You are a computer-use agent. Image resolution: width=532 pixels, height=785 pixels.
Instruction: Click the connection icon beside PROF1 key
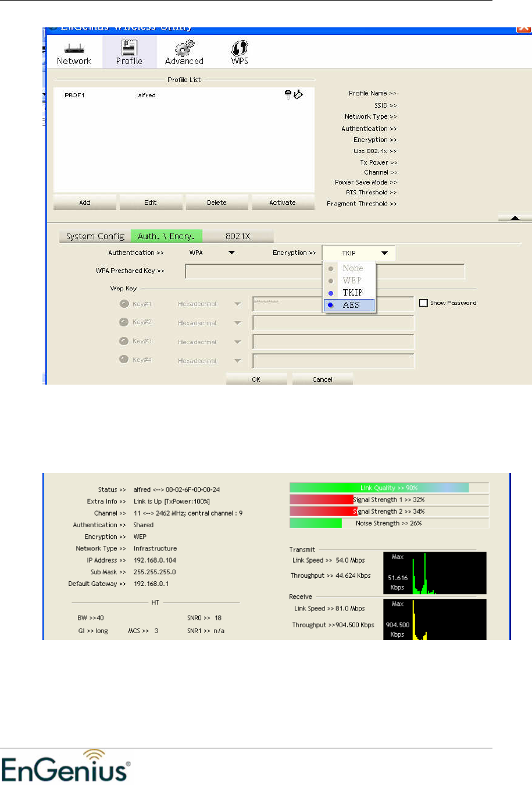tap(298, 94)
